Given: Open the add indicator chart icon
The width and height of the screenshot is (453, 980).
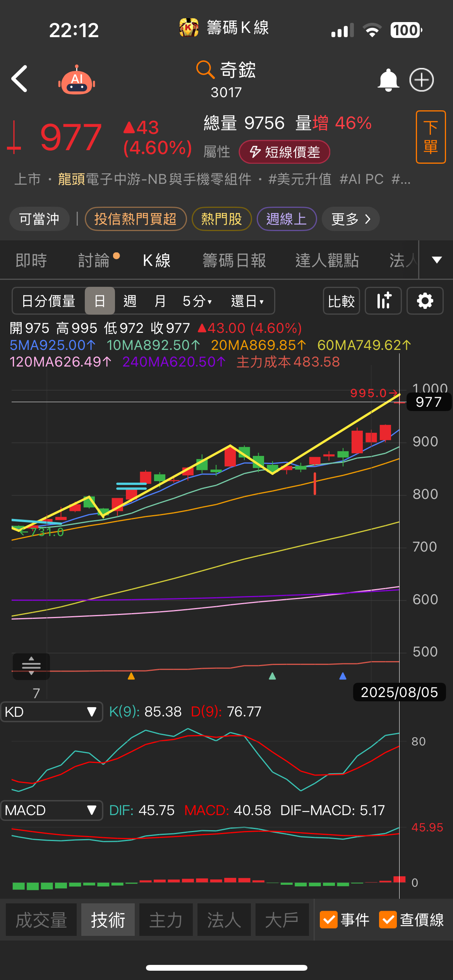Looking at the screenshot, I should [383, 301].
